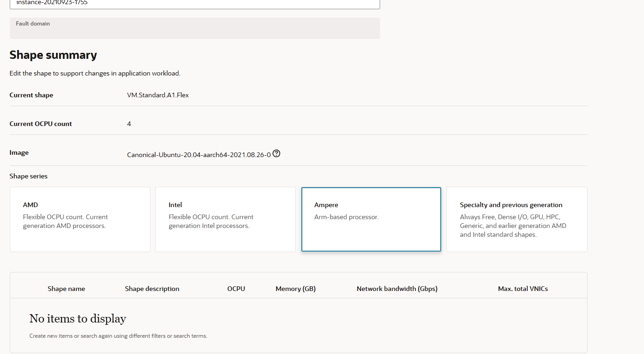The width and height of the screenshot is (644, 354).
Task: Select the Intel shape series card
Action: (x=225, y=219)
